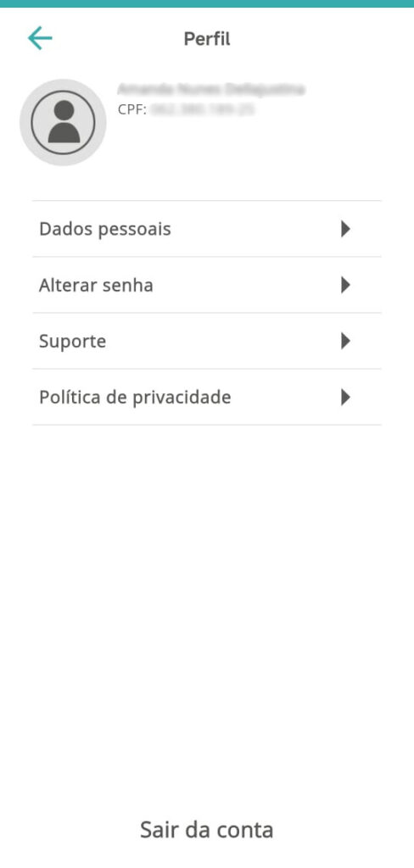The height and width of the screenshot is (868, 414).
Task: Click the arrow icon beside Política de privacidade
Action: pos(346,397)
